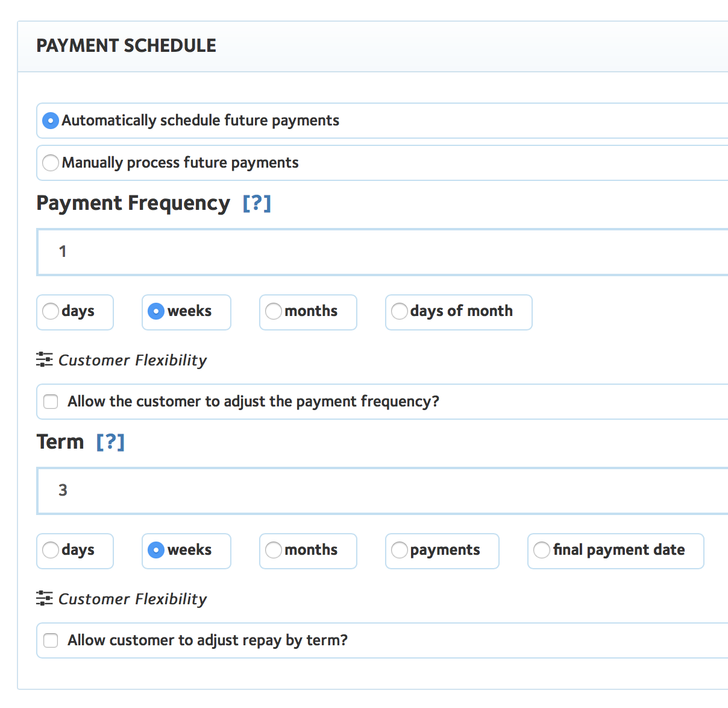Click the Customer Flexibility sliders icon under Term
Screen dimensions: 728x708
pyautogui.click(x=45, y=599)
